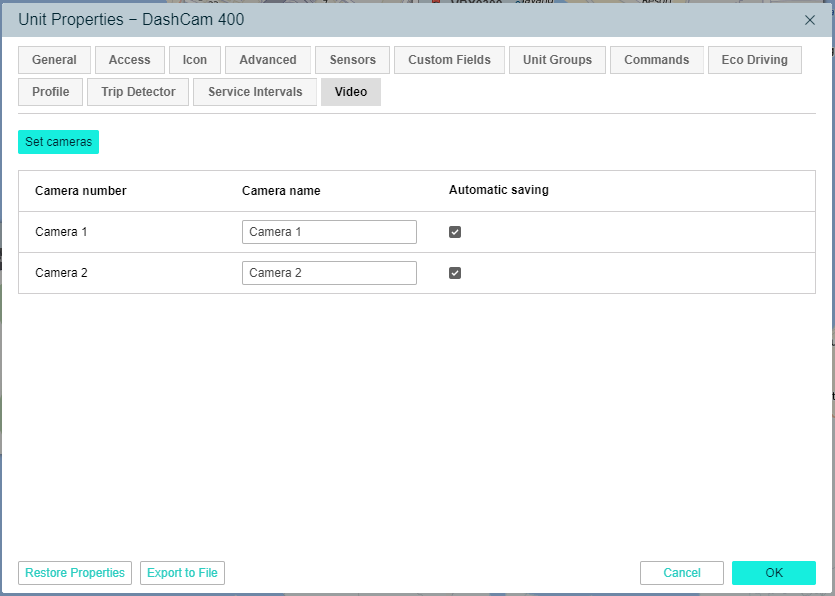Click Restore Properties button
835x596 pixels.
click(x=75, y=573)
